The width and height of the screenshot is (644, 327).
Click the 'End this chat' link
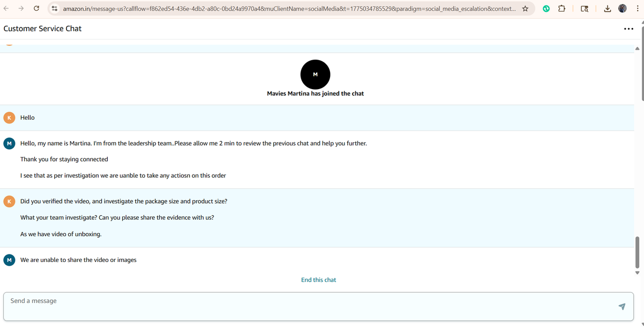pos(319,280)
